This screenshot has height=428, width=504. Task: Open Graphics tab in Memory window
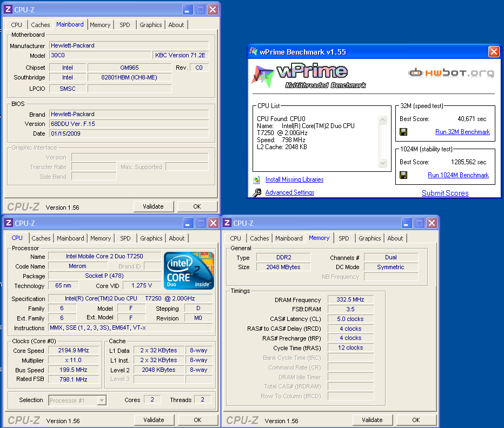click(370, 238)
